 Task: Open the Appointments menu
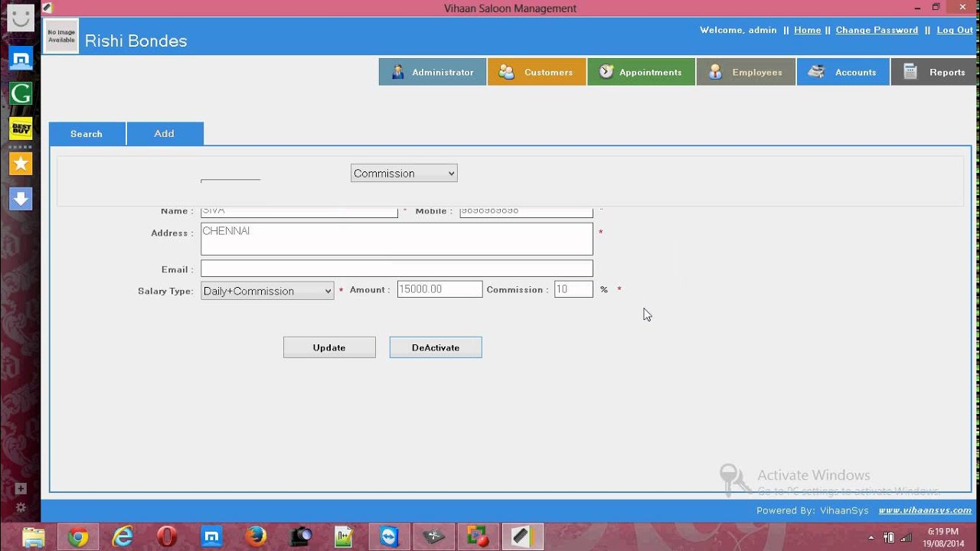tap(642, 72)
